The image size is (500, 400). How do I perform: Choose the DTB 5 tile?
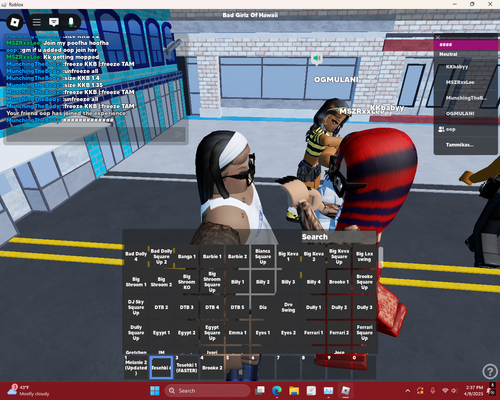tap(237, 307)
